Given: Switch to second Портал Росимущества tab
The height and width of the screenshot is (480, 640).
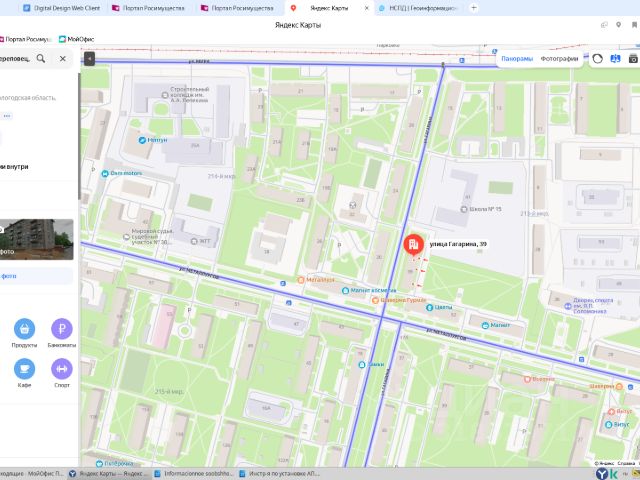Looking at the screenshot, I should pyautogui.click(x=238, y=8).
